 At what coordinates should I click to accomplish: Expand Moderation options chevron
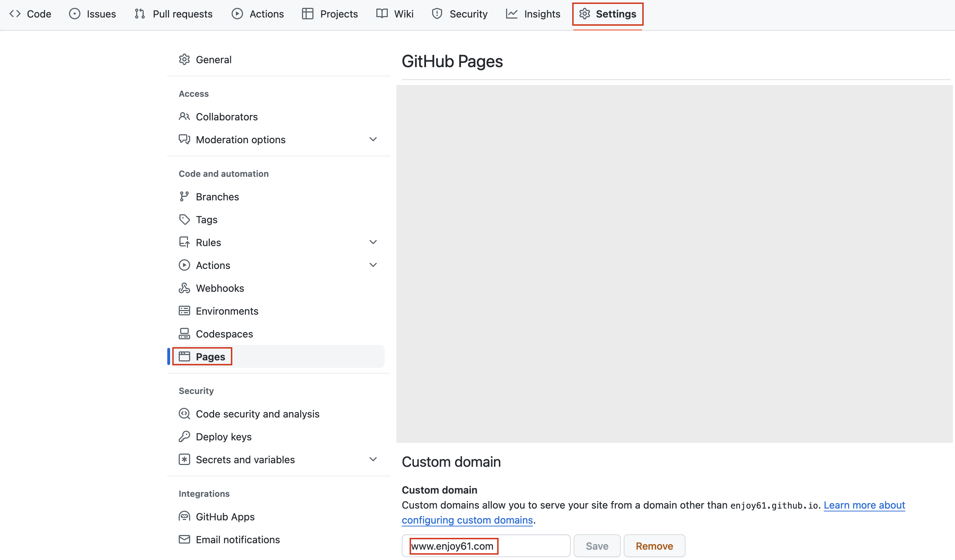[x=373, y=139]
